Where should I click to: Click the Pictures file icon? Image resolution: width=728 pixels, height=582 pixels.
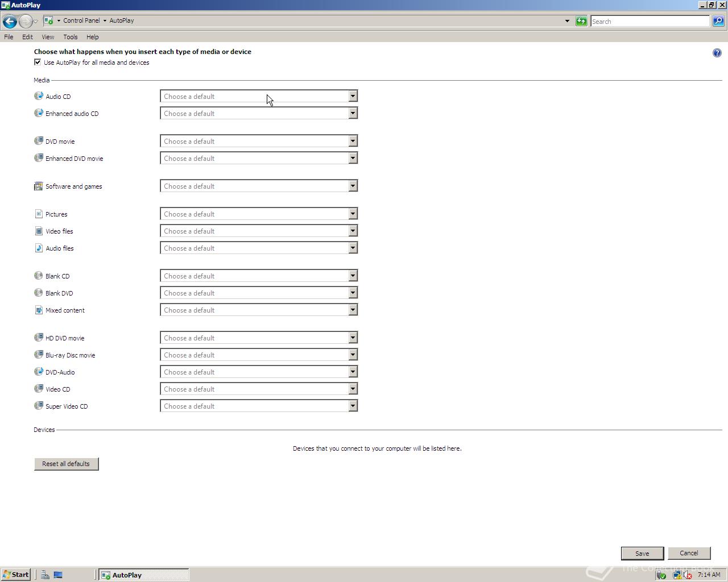(x=39, y=214)
